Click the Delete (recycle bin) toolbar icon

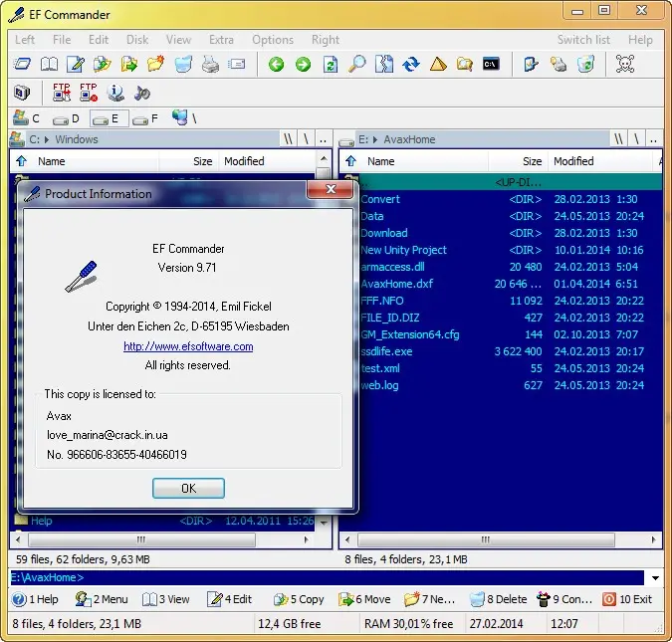pyautogui.click(x=183, y=65)
